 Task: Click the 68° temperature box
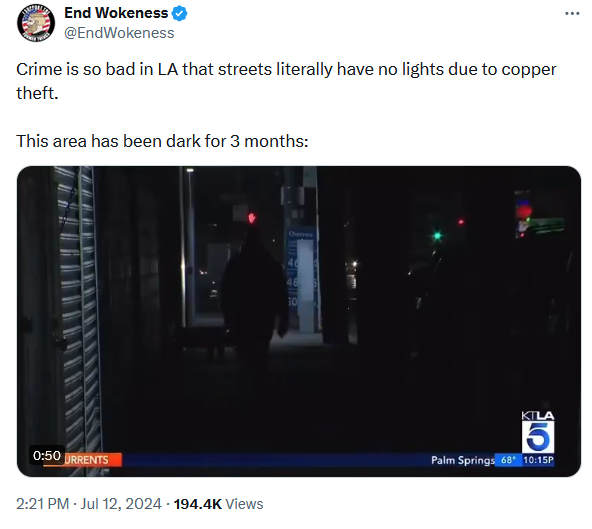[x=508, y=460]
